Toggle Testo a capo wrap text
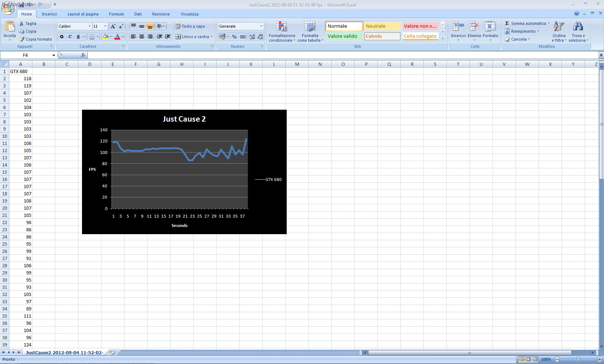604x364 pixels. point(190,26)
